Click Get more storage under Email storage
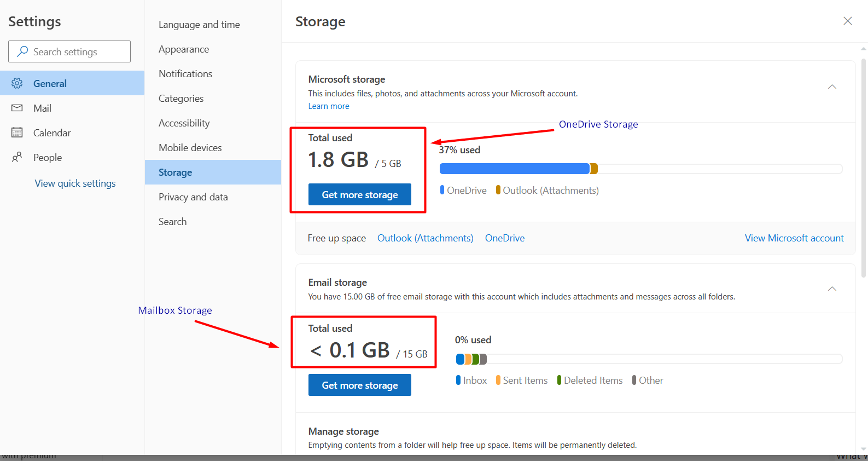Screen dimensions: 868x461 (359, 385)
